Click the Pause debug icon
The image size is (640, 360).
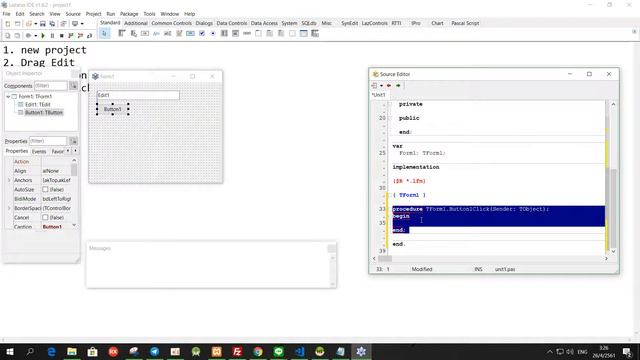coord(52,36)
